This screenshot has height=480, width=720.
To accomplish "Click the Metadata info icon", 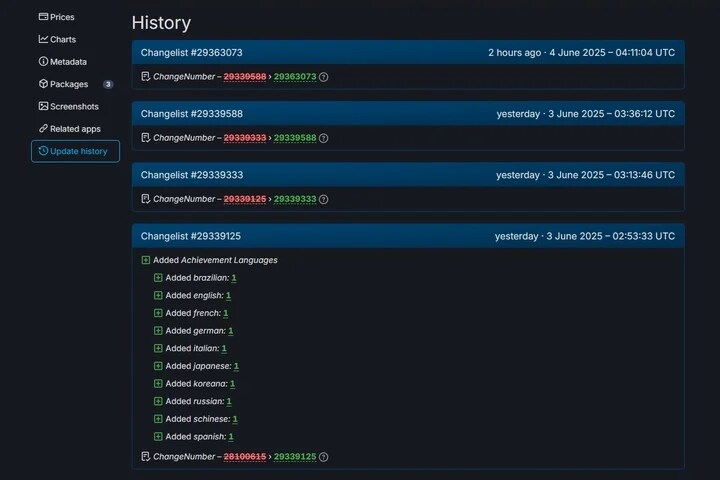I will pos(43,62).
